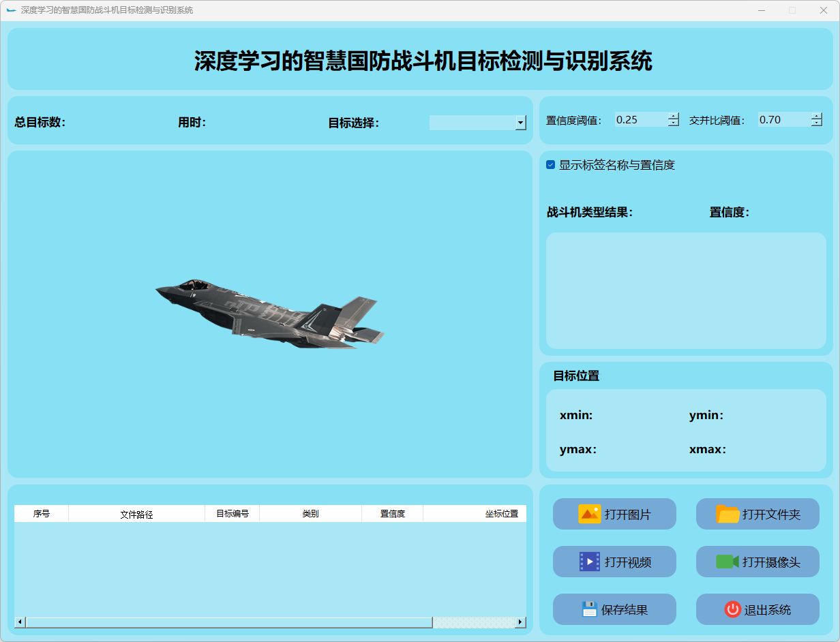This screenshot has height=642, width=840.
Task: Increase the 置信度阈值 value with up arrow
Action: click(x=674, y=116)
